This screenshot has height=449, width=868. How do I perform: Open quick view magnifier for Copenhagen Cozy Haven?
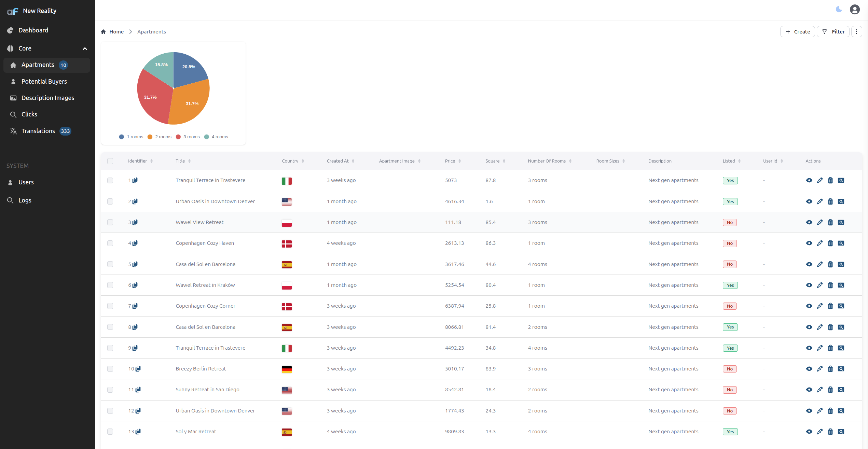tap(841, 243)
